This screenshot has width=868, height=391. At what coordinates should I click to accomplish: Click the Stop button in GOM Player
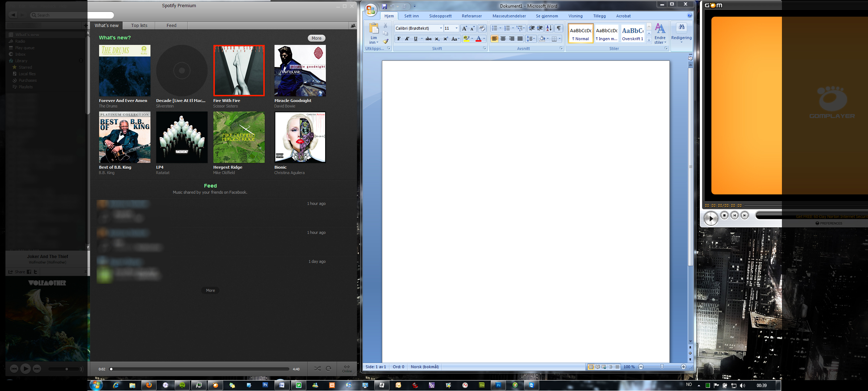[724, 215]
